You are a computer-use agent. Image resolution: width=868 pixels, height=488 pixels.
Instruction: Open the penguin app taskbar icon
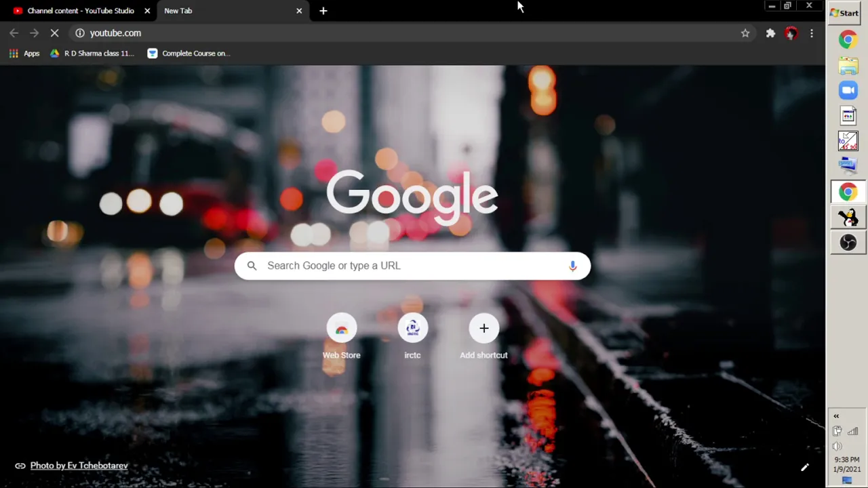[848, 218]
